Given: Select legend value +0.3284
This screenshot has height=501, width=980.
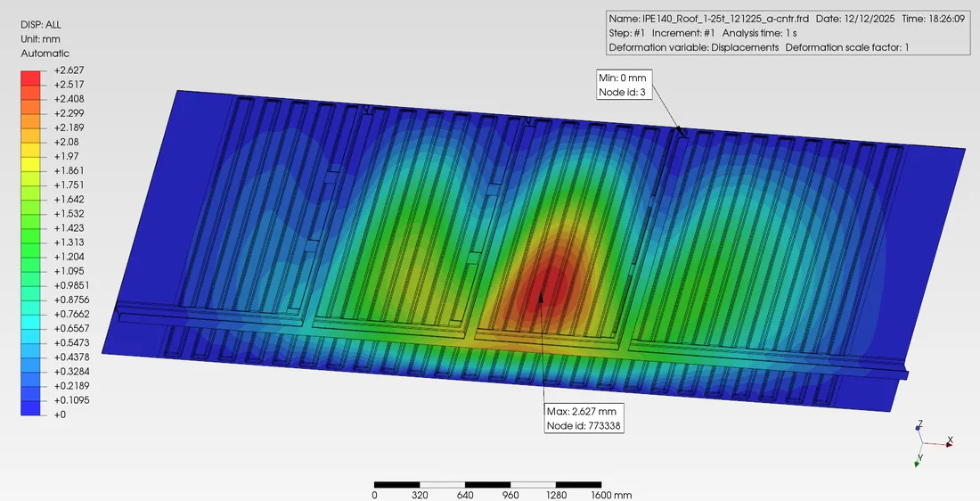Looking at the screenshot, I should [71, 372].
